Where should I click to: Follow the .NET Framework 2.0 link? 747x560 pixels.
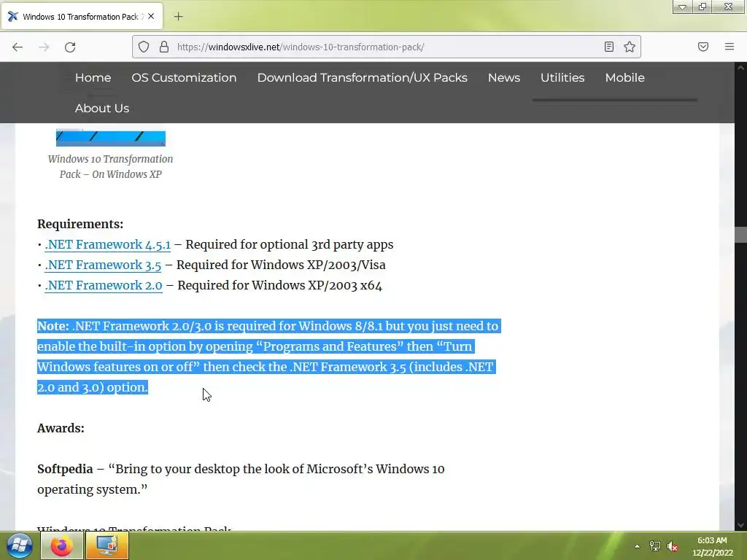104,285
